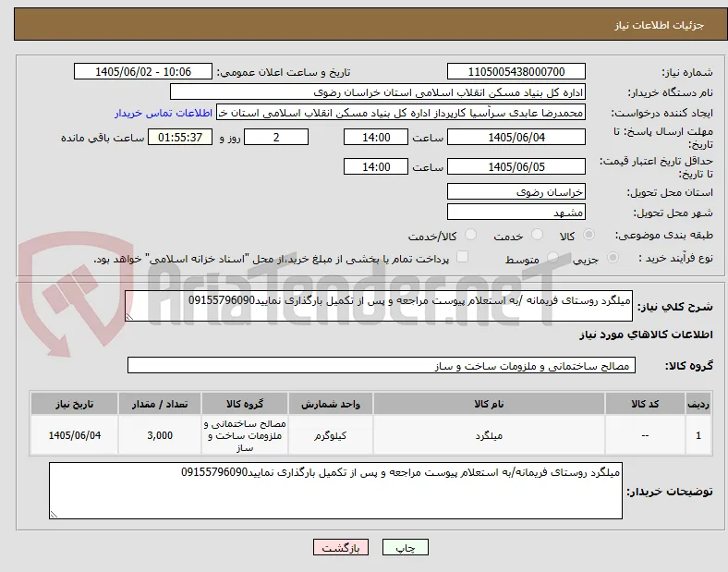Image resolution: width=728 pixels, height=572 pixels.
Task: Click the remaining days field showing 2
Action: [x=276, y=137]
